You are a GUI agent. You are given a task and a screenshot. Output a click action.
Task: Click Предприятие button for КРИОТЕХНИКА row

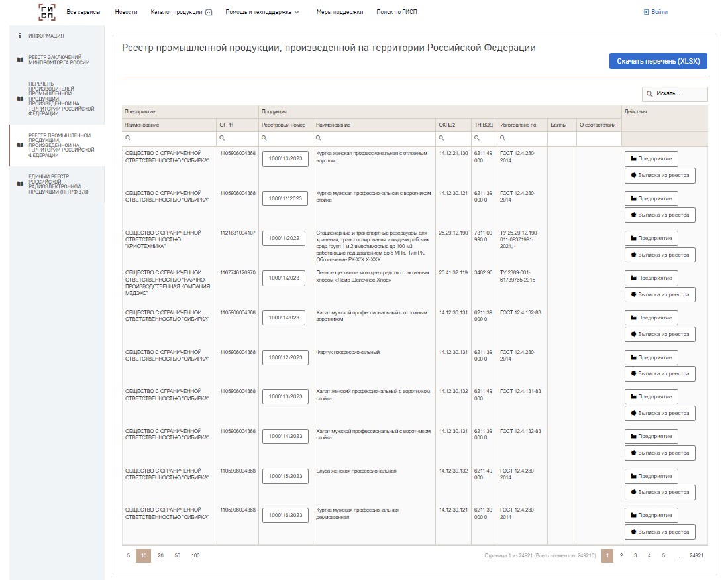[651, 238]
